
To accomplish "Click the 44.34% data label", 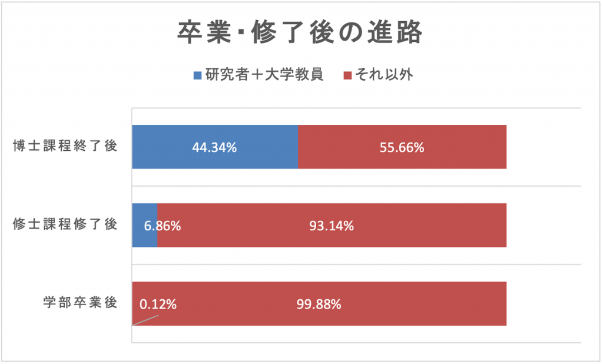I will [x=214, y=148].
